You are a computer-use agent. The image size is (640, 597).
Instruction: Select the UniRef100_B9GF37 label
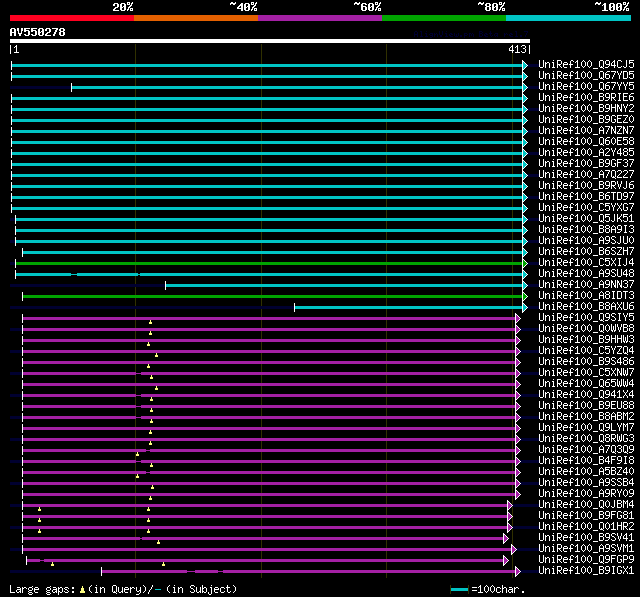click(586, 164)
